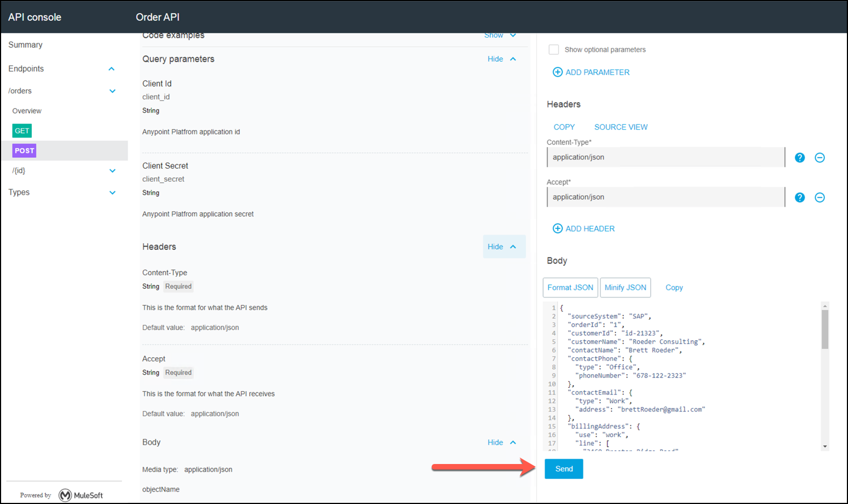The width and height of the screenshot is (848, 504).
Task: Click the body editor scrollbar thumb
Action: [x=825, y=329]
